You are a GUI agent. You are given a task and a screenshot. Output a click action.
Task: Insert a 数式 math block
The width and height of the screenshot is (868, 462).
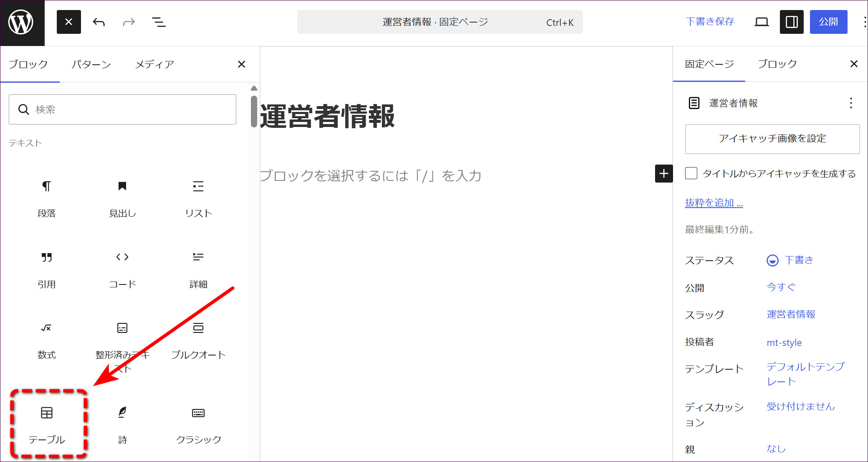click(x=46, y=341)
